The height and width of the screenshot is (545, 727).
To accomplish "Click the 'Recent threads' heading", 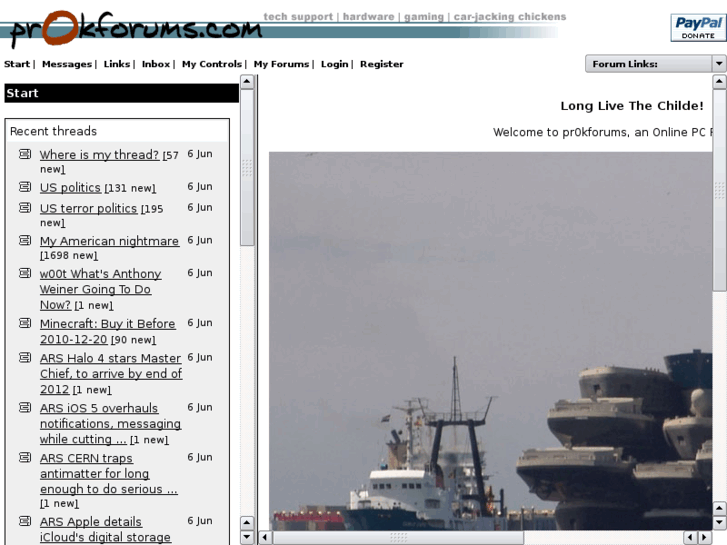I will [x=53, y=131].
